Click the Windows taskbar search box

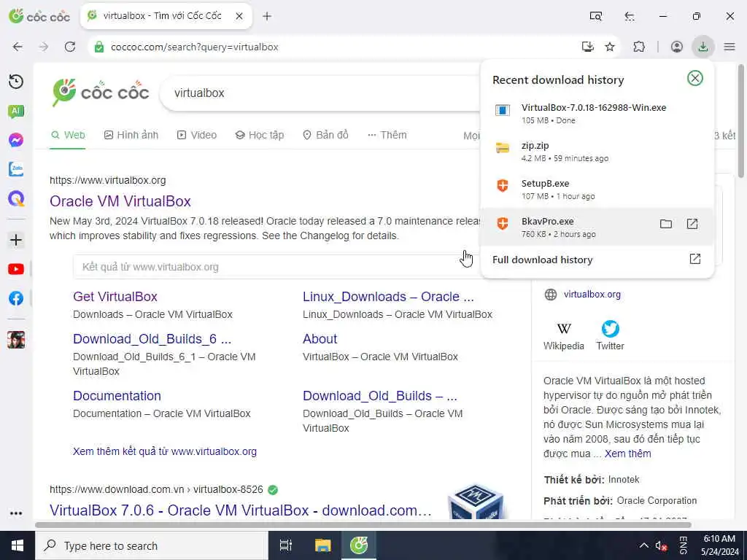point(152,545)
